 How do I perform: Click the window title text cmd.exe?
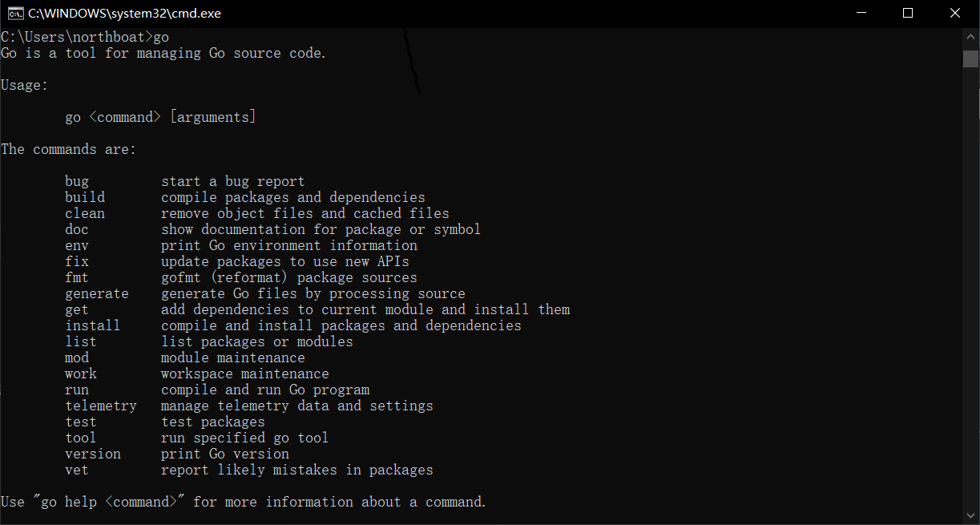124,14
